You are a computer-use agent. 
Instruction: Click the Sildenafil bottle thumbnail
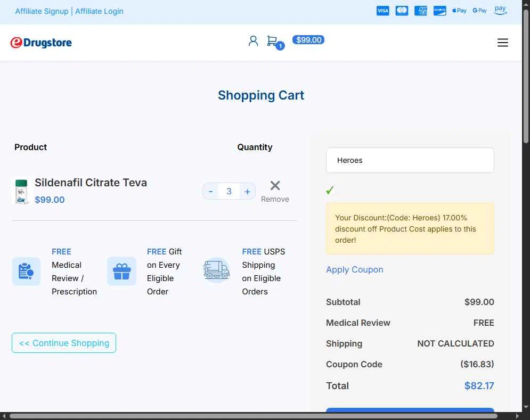[x=21, y=192]
